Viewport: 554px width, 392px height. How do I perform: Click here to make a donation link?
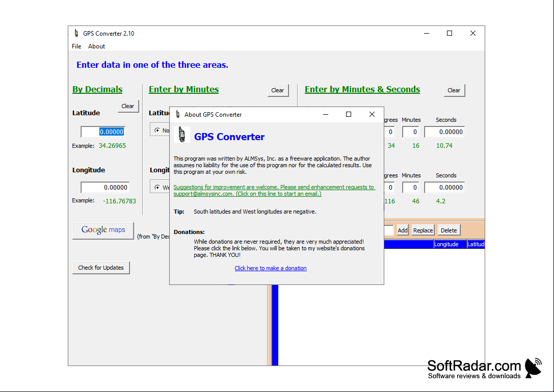(271, 268)
